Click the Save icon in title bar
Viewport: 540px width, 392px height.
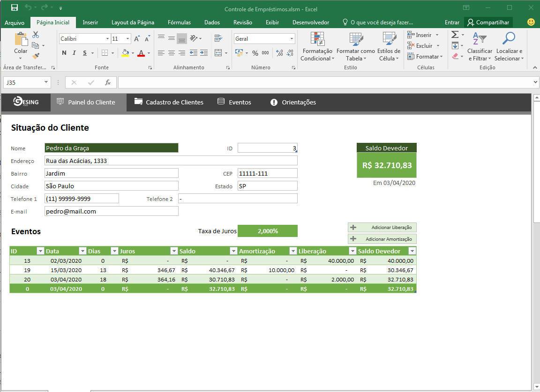click(x=15, y=7)
